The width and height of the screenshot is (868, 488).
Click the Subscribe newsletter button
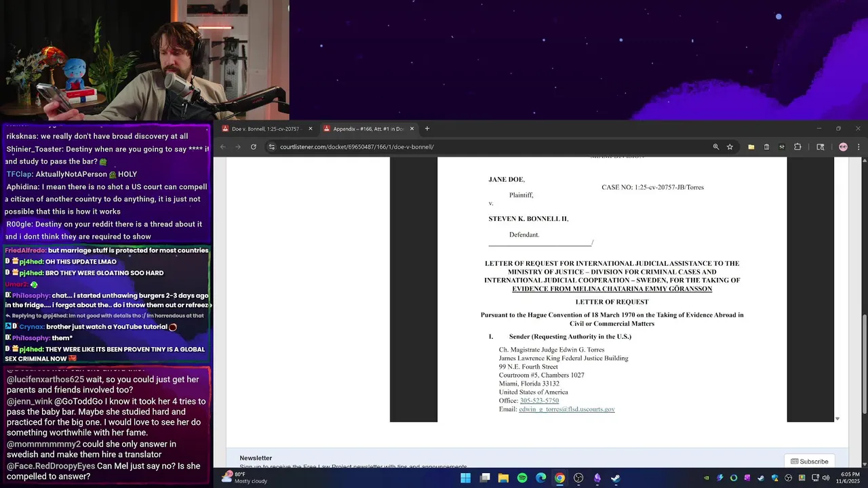point(809,462)
